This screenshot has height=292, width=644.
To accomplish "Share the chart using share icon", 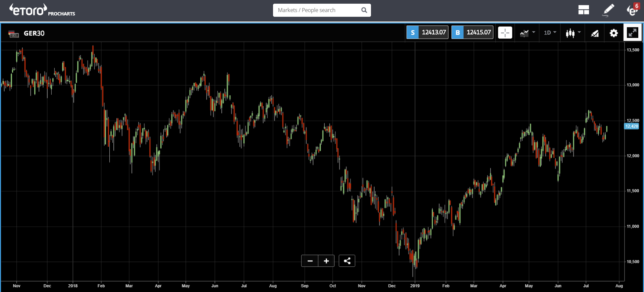I will 347,261.
